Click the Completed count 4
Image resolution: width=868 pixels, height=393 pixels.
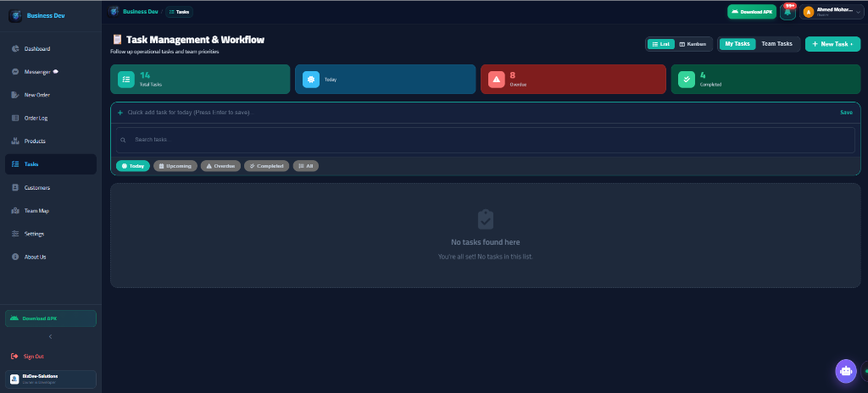(x=703, y=75)
